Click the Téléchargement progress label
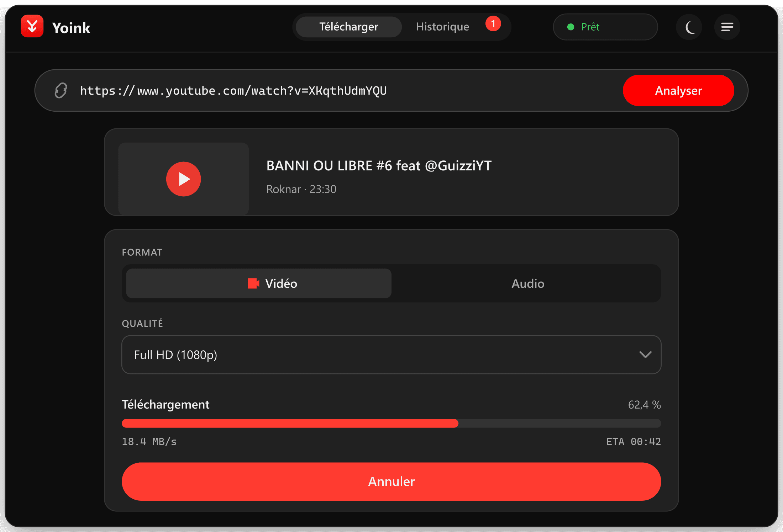Image resolution: width=783 pixels, height=532 pixels. coord(166,405)
